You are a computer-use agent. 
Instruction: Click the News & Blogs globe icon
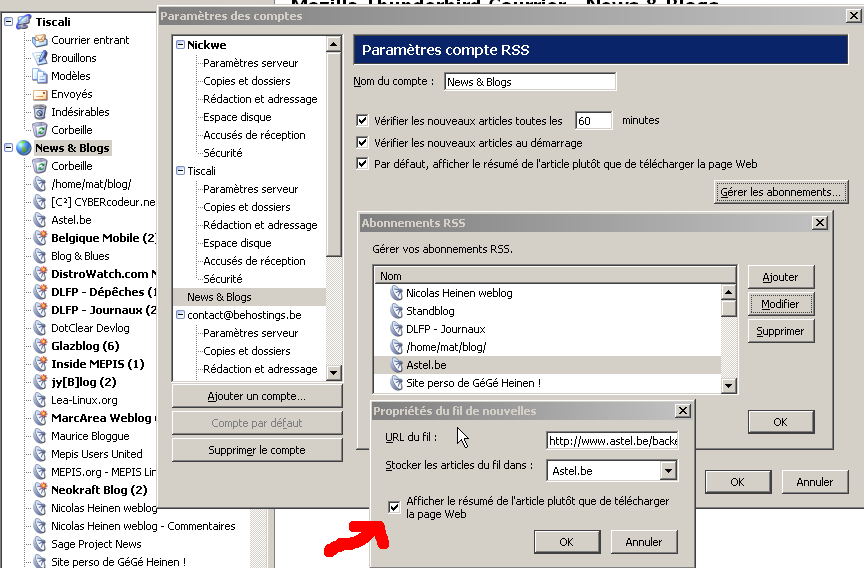tap(23, 148)
